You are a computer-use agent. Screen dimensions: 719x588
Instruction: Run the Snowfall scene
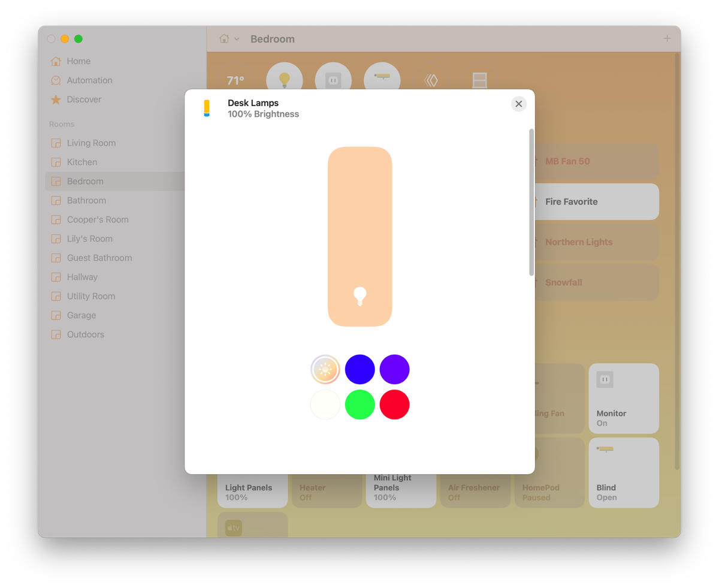[593, 282]
